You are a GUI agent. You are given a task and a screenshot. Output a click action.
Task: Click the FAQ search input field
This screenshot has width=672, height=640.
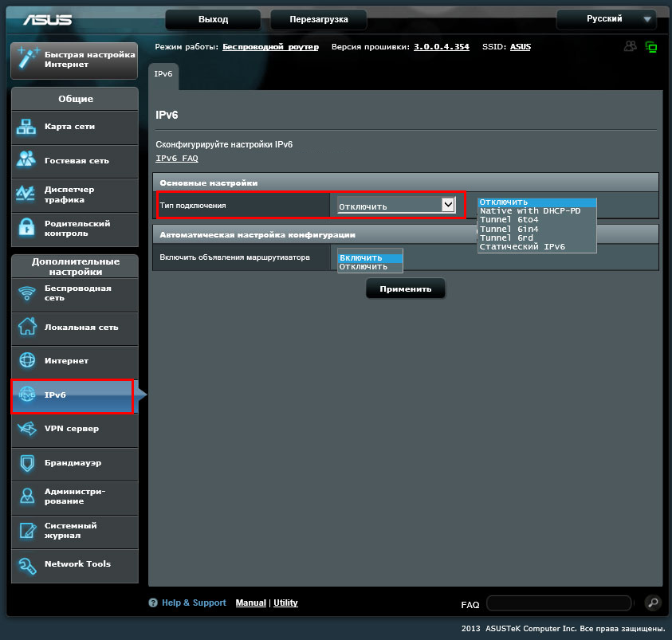558,603
